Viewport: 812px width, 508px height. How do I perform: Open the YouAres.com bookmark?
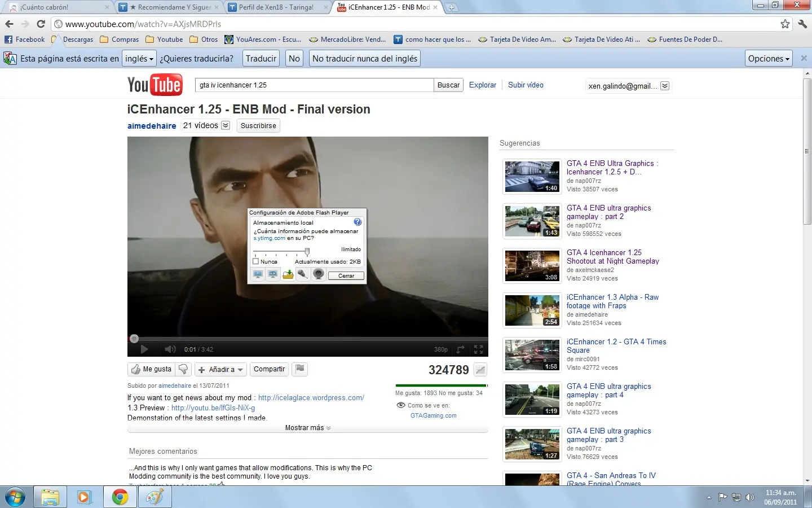point(263,40)
